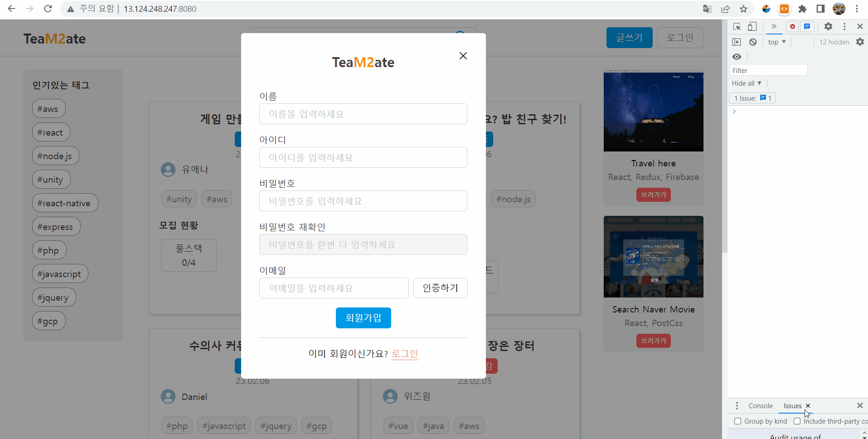Show more DevTools tabs chevron
The width and height of the screenshot is (868, 439).
coord(774,26)
